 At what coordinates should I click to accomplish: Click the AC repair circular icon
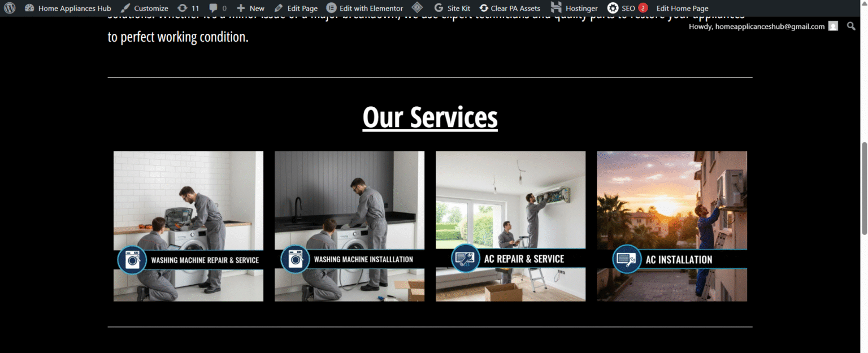[466, 259]
